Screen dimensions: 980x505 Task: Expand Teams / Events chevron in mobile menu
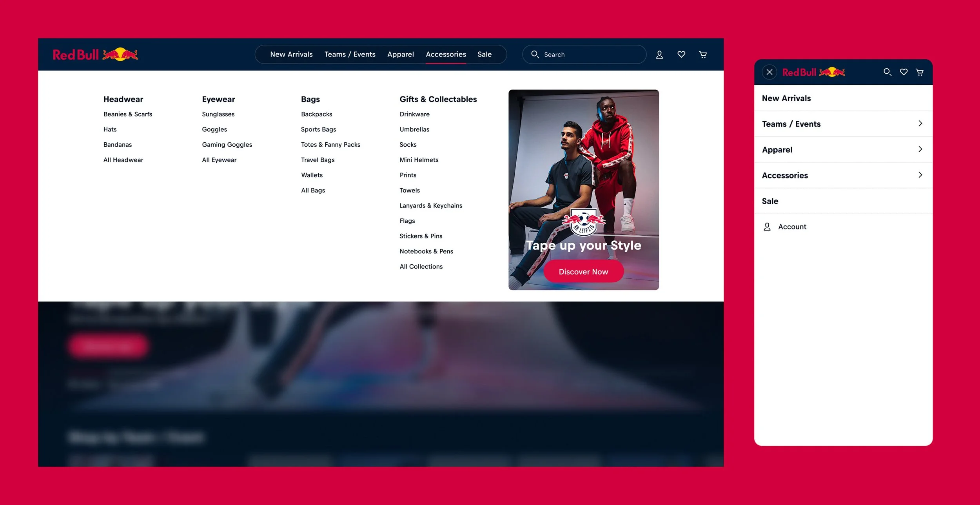pos(920,124)
